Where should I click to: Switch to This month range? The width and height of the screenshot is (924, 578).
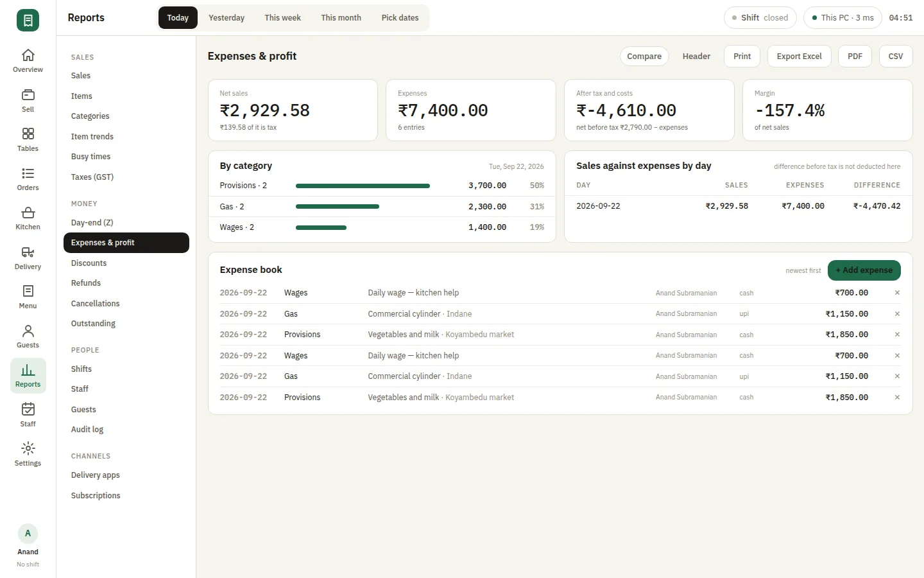coord(341,18)
